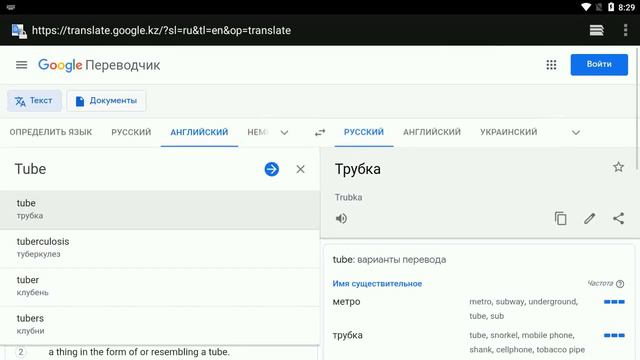Save translation with the star icon

point(618,167)
